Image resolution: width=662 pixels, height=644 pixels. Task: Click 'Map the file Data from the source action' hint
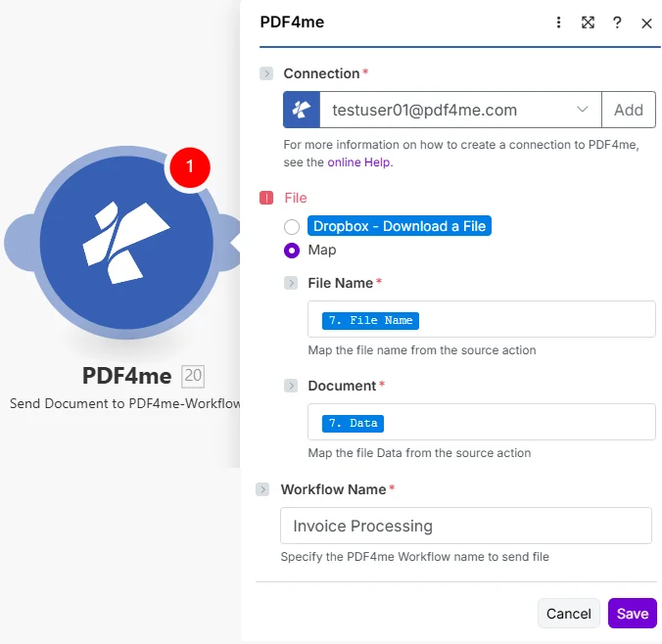419,453
